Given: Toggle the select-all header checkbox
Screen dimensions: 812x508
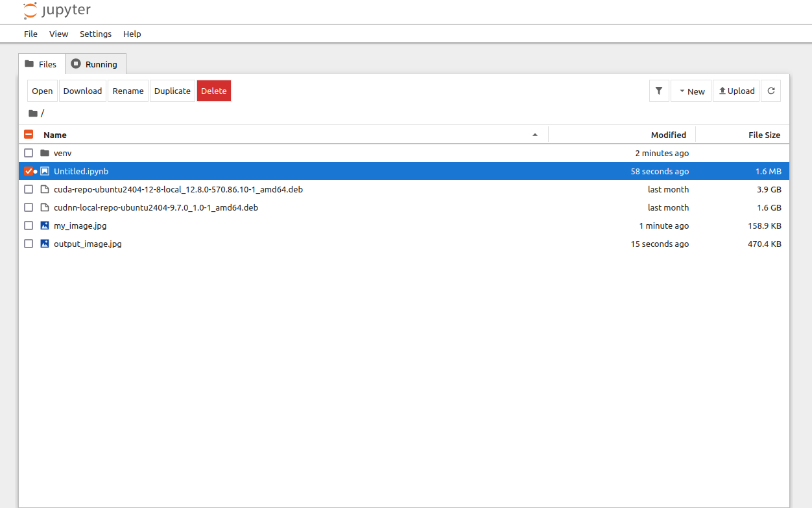Looking at the screenshot, I should coord(29,135).
